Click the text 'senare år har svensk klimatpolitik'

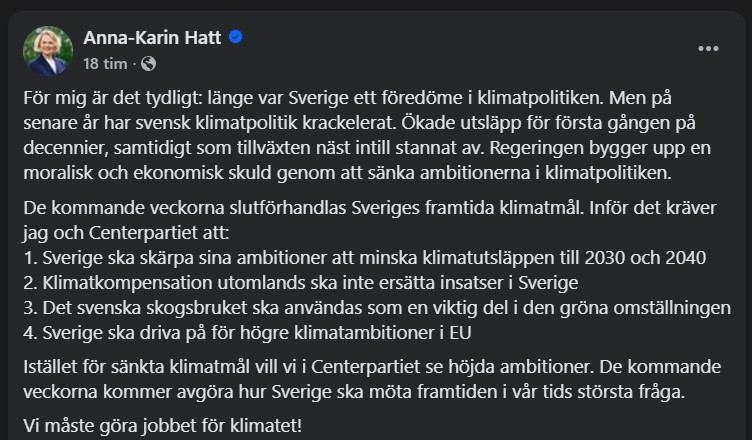tap(160, 123)
